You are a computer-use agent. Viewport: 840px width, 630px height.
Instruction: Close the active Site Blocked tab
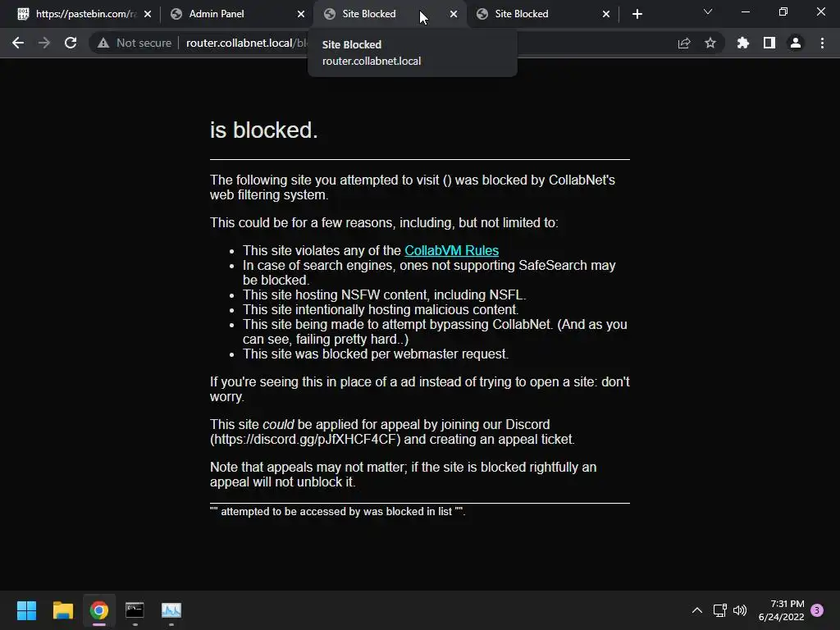coord(454,14)
